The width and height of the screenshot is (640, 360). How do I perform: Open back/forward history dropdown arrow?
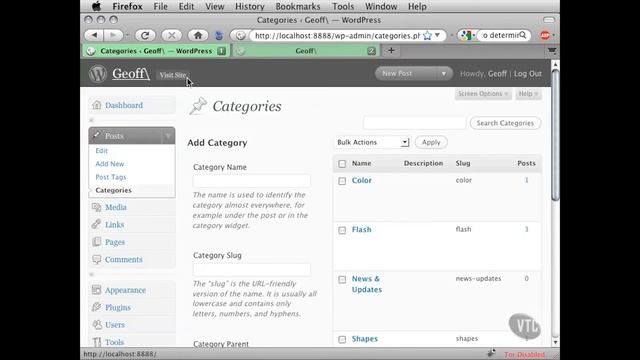tap(127, 36)
